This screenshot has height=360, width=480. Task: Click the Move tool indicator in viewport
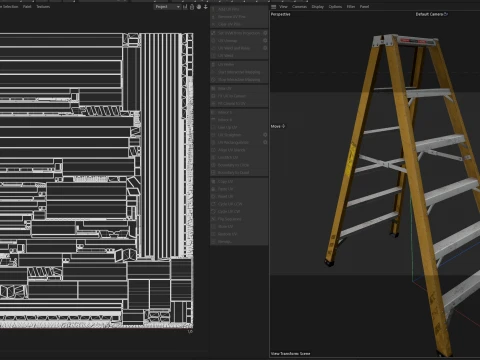[x=278, y=126]
